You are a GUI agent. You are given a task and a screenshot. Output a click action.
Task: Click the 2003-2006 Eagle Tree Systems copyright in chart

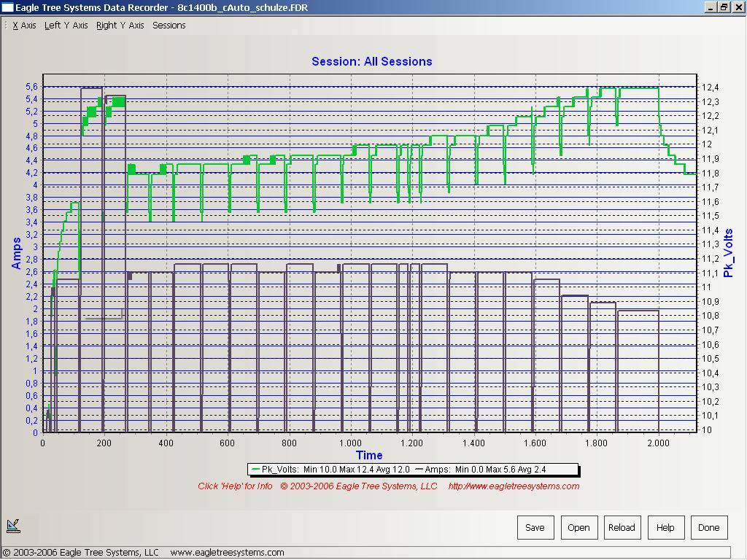[x=359, y=486]
